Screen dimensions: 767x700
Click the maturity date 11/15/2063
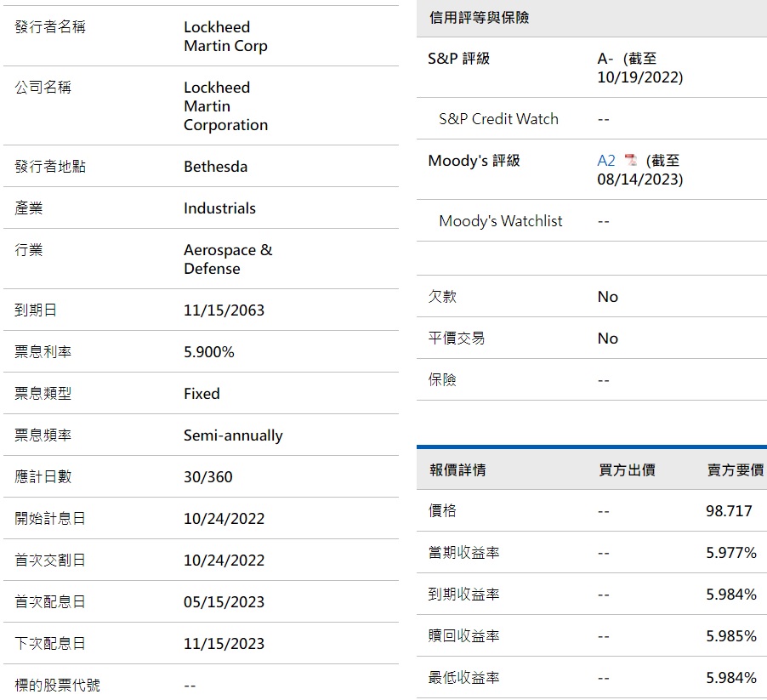click(224, 310)
